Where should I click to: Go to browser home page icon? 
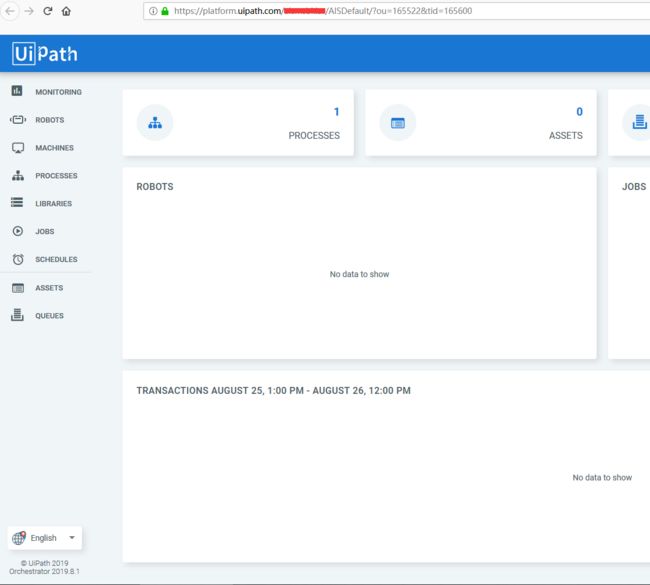point(66,11)
